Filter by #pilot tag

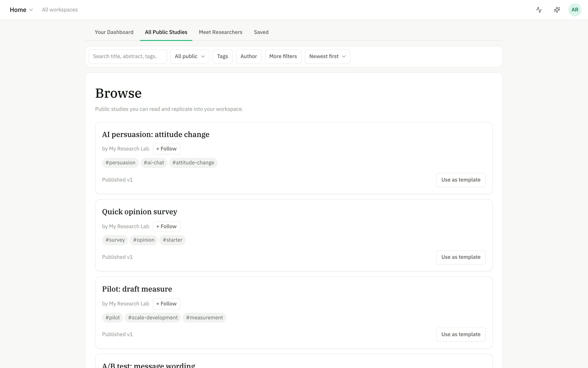112,318
